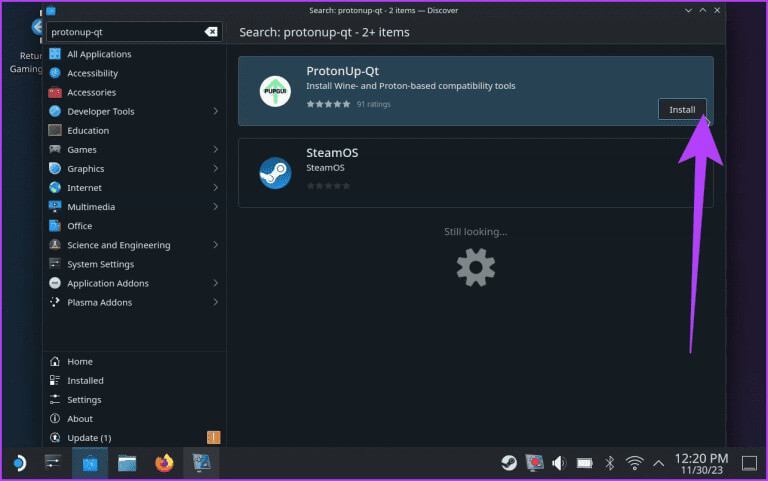Open the system settings taskbar icon

(x=53, y=463)
